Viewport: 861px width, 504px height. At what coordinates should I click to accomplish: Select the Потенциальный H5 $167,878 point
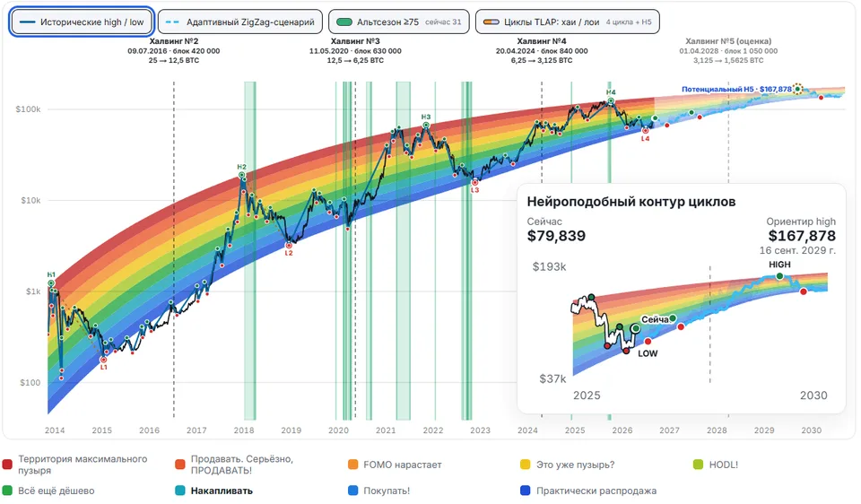pos(797,89)
